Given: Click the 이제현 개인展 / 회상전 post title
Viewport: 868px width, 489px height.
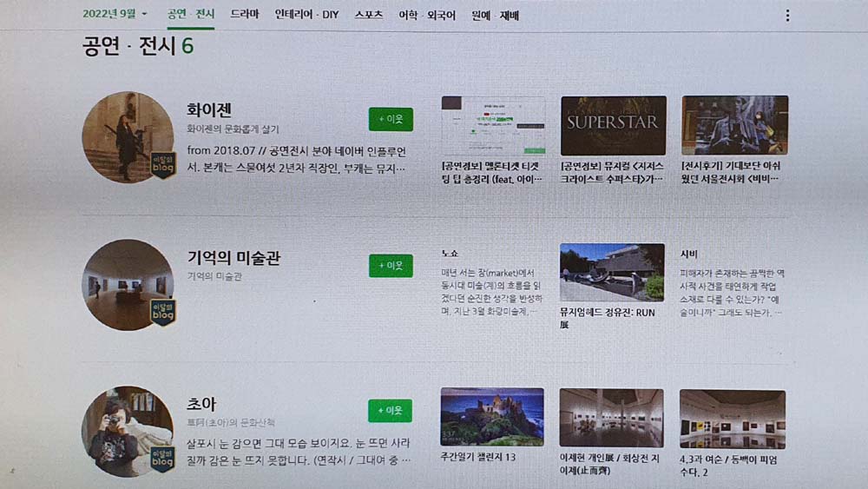Looking at the screenshot, I should [x=609, y=465].
